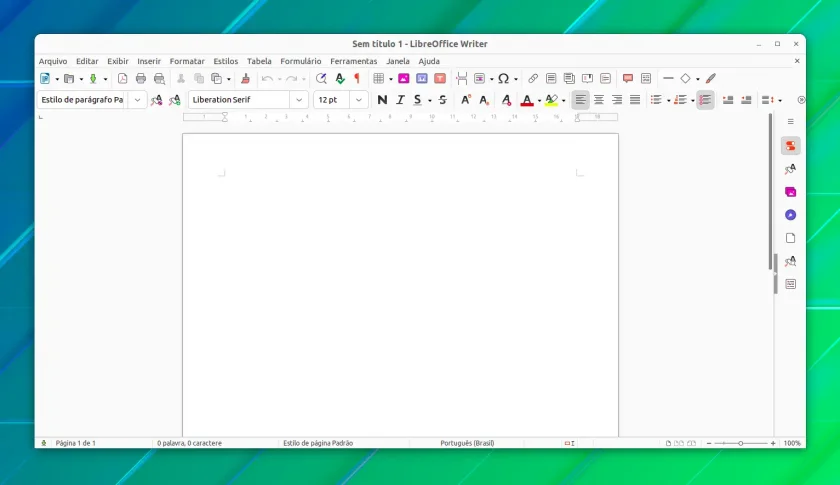Image resolution: width=840 pixels, height=485 pixels.
Task: Open the Editar menu
Action: (x=87, y=61)
